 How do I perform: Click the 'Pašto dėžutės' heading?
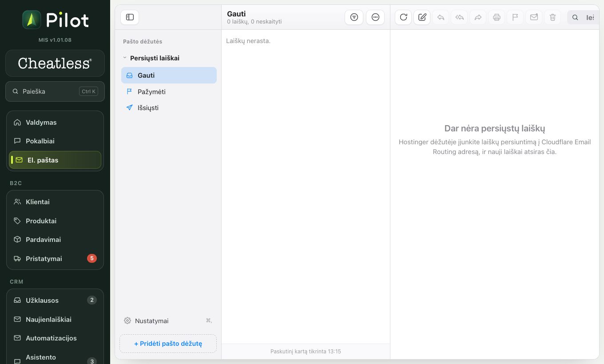click(143, 42)
